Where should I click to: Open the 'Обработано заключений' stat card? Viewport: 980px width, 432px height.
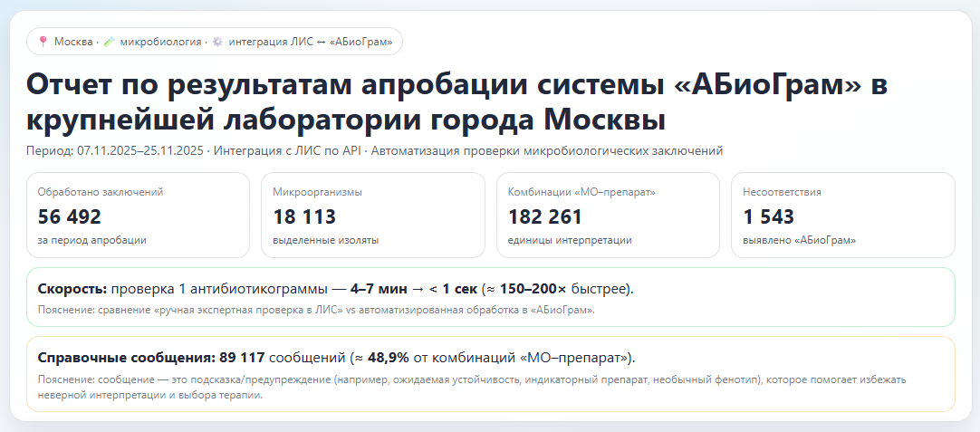pos(139,215)
